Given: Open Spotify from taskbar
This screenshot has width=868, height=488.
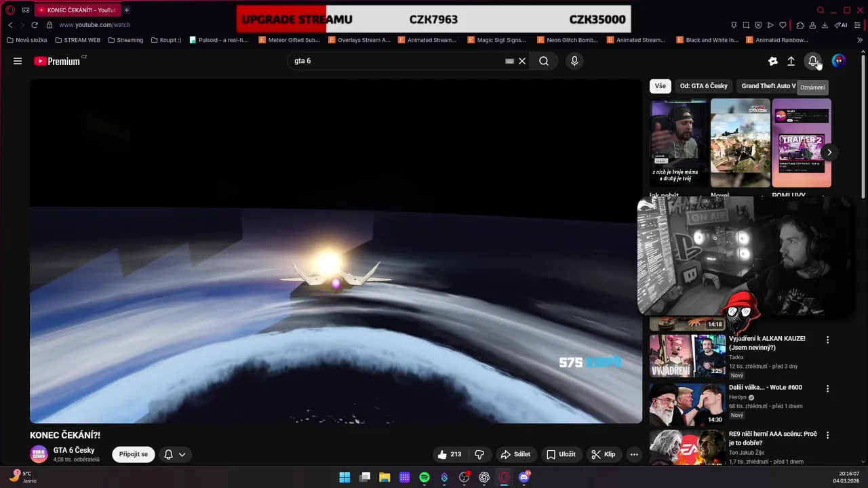Looking at the screenshot, I should (425, 477).
